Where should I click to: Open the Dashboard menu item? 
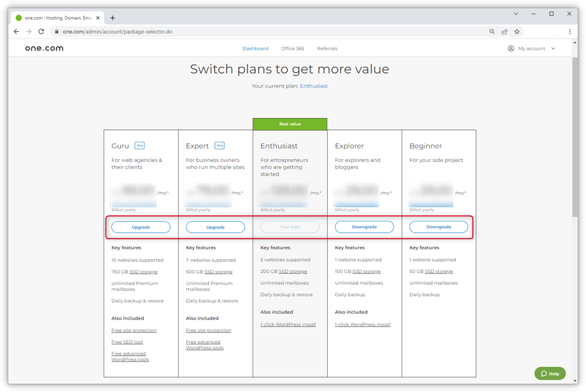click(x=255, y=49)
